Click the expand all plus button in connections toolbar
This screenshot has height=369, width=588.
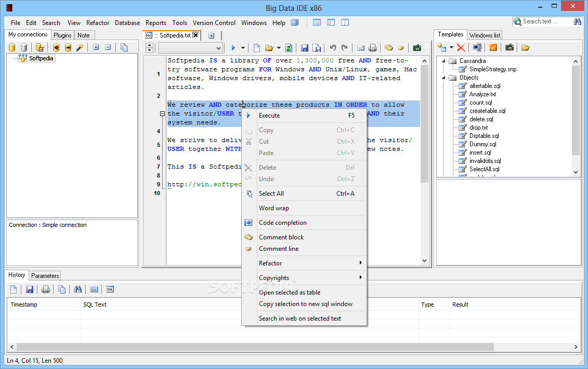tap(96, 47)
